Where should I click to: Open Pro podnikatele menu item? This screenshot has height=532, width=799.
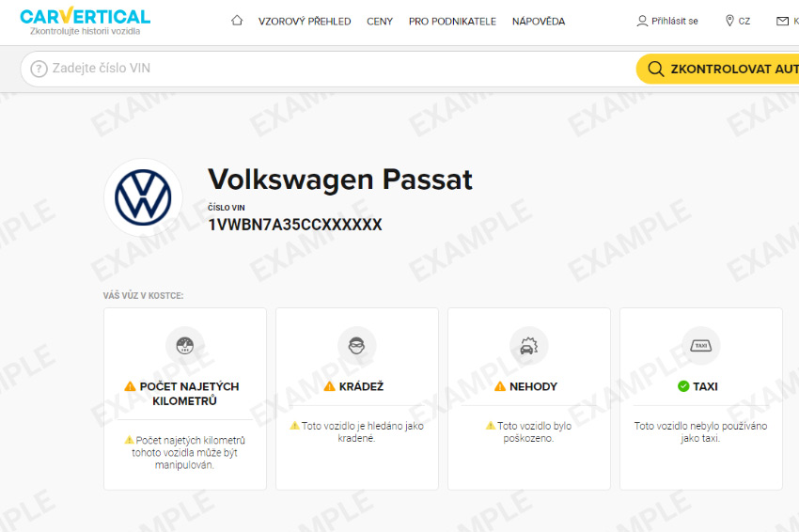click(452, 22)
